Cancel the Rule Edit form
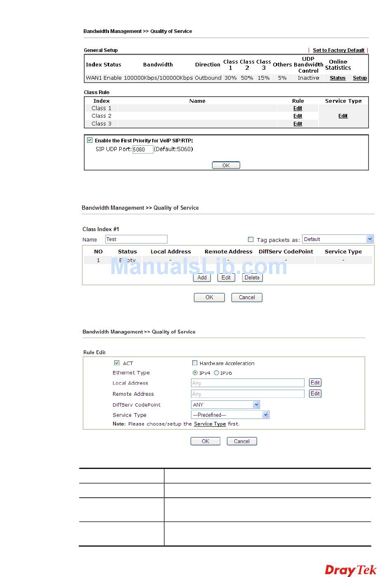Viewport: 392px width, 577px height. coord(242,441)
